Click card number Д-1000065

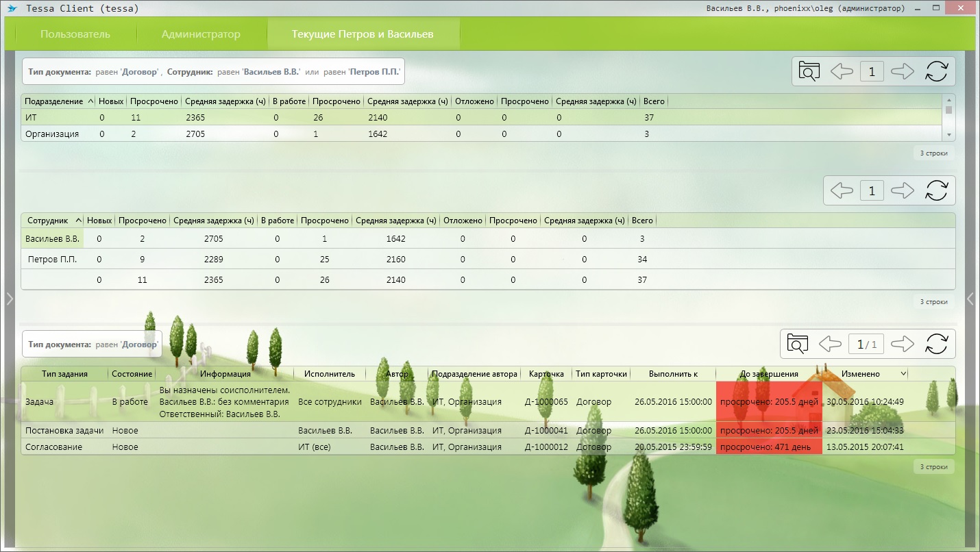tap(546, 402)
